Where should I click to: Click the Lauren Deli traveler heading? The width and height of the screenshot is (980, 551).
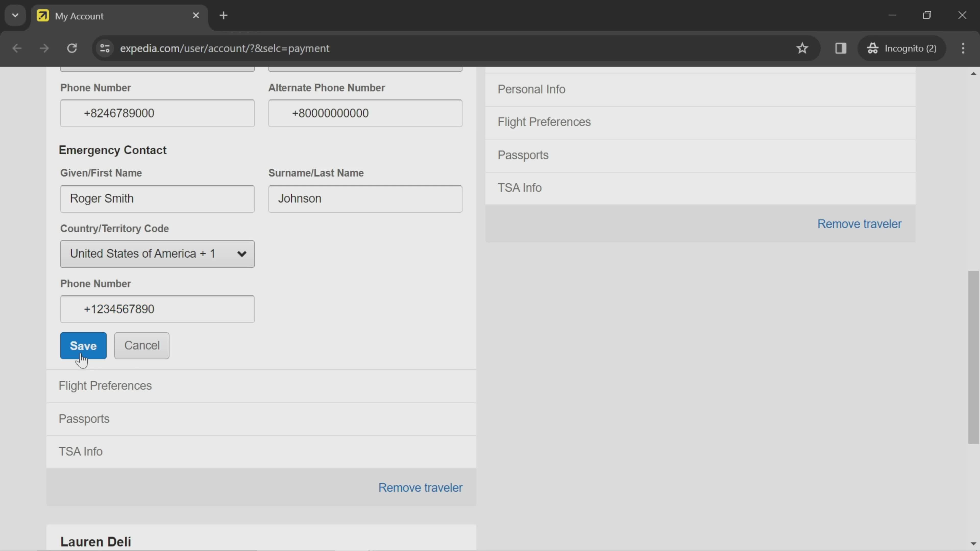click(x=95, y=542)
